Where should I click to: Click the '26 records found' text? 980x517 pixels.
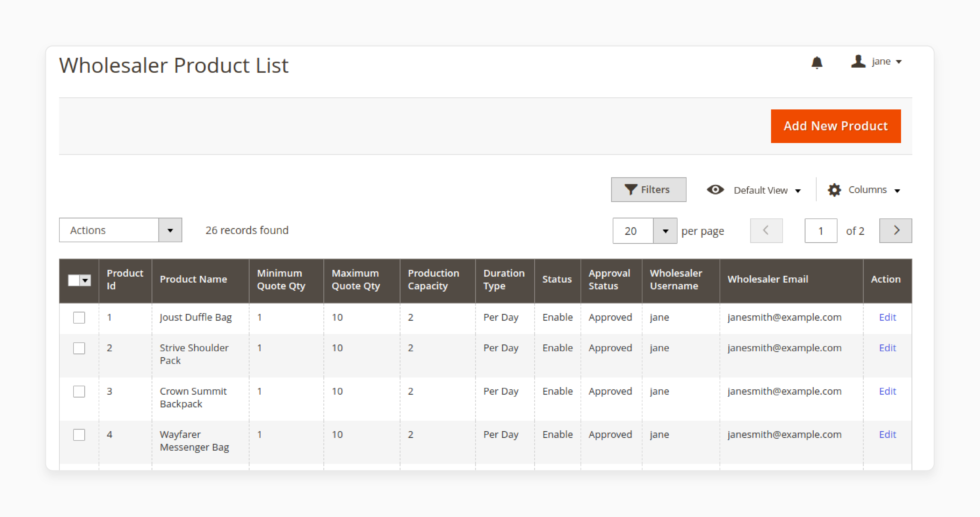[x=247, y=230]
